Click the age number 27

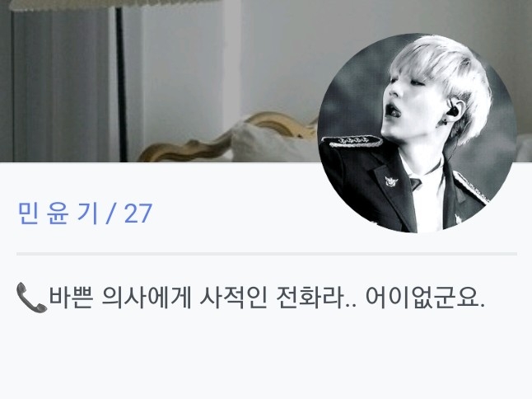point(138,214)
